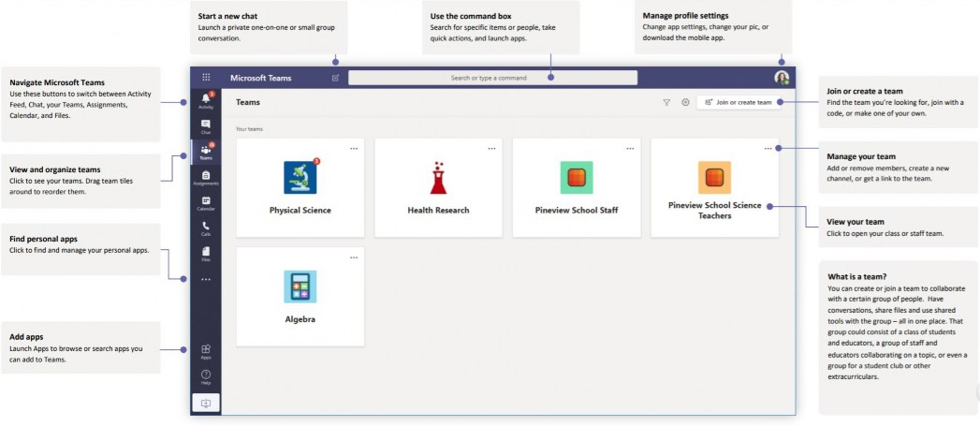This screenshot has width=980, height=426.
Task: Click the Your teams section label
Action: (x=249, y=129)
